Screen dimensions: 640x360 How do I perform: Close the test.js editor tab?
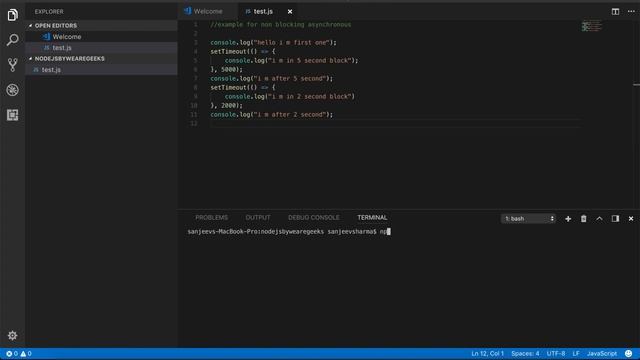point(290,11)
